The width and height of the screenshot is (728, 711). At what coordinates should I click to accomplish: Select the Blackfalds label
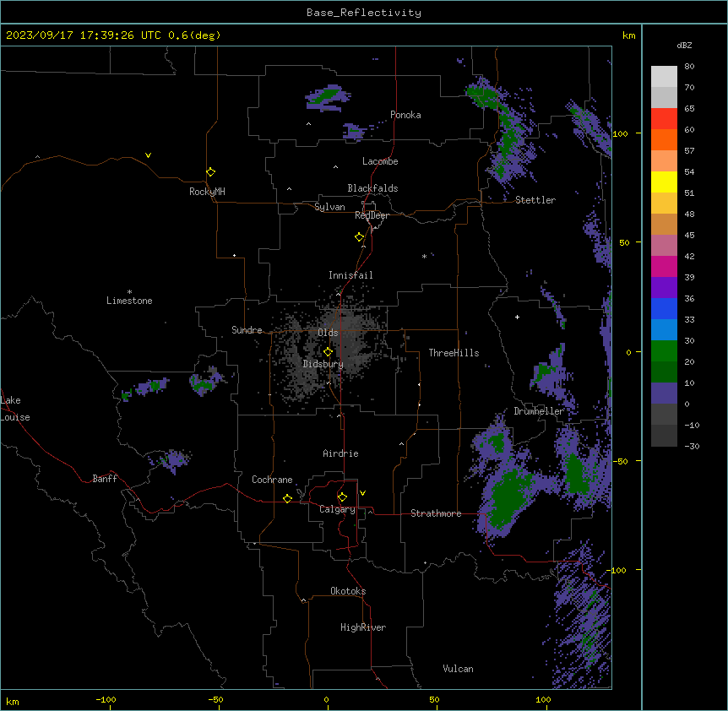[372, 188]
